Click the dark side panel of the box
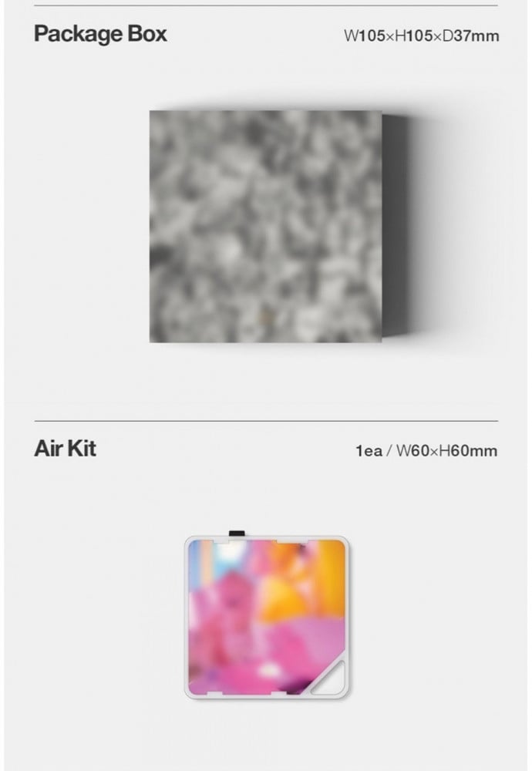 point(395,226)
